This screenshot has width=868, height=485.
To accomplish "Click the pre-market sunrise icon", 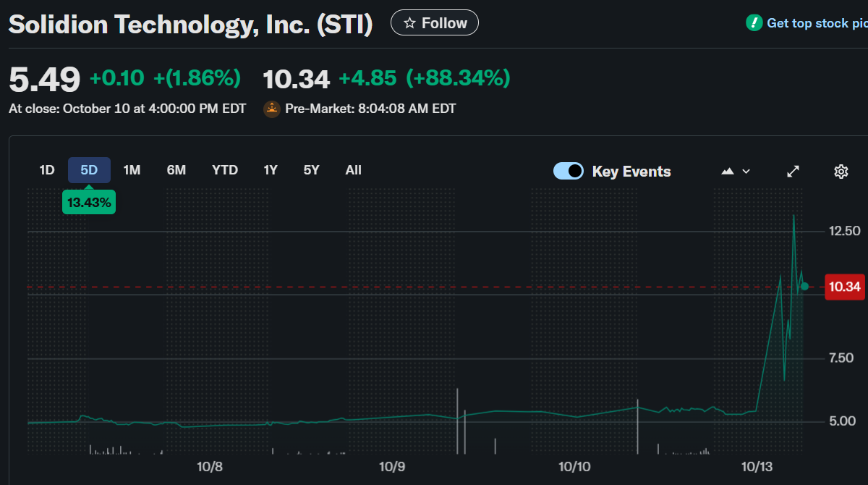I will pos(272,109).
